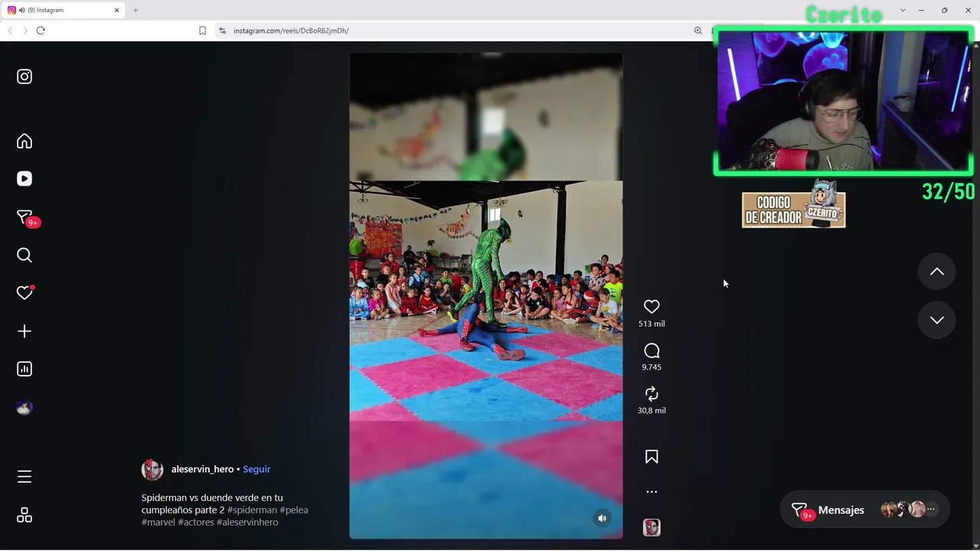
Task: Open the Mensajes floating panel
Action: [x=864, y=510]
